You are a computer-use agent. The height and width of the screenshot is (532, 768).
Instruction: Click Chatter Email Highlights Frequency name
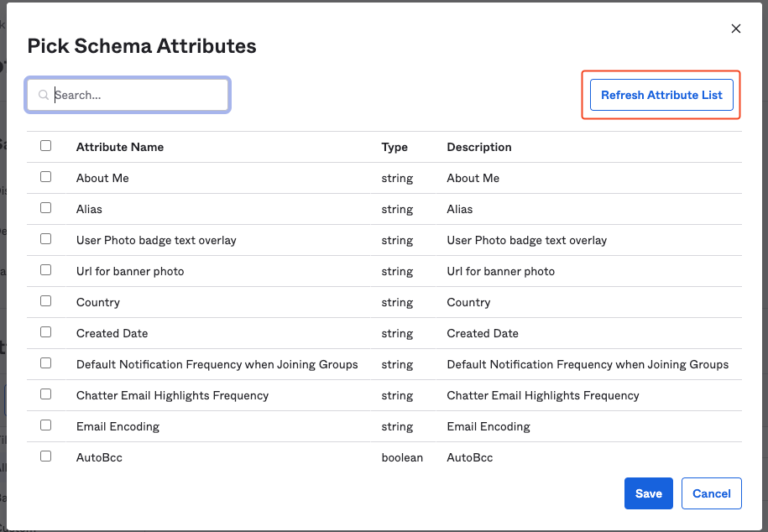(172, 395)
